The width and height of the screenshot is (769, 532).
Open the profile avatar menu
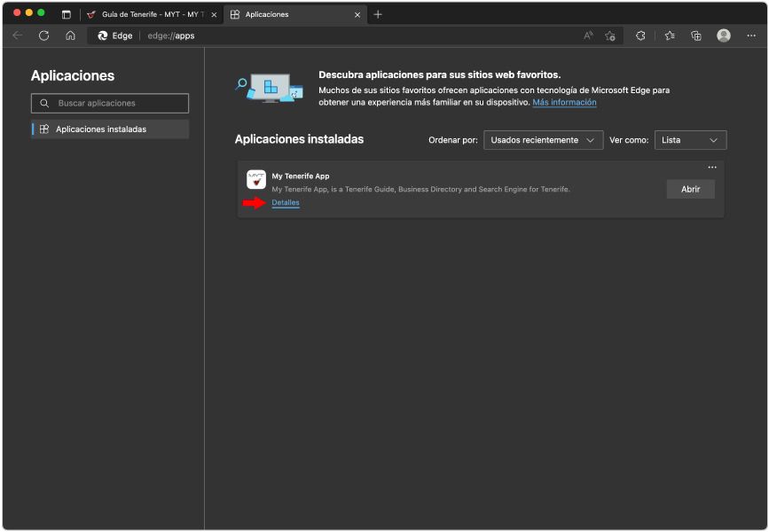pos(722,35)
